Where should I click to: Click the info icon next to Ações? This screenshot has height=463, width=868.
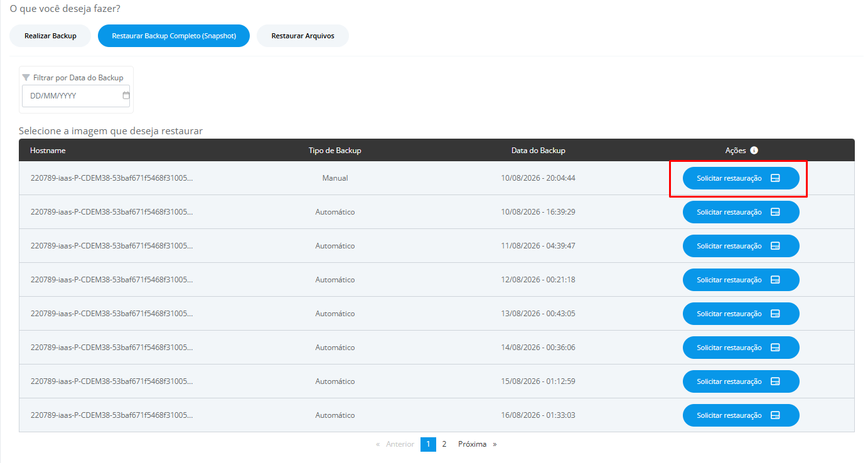pyautogui.click(x=754, y=151)
